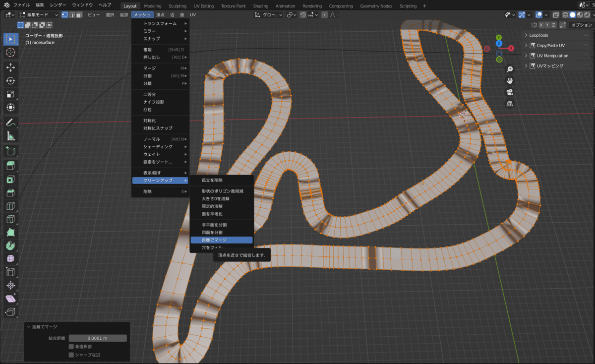
Task: Click the 結合距離 value field
Action: click(98, 338)
